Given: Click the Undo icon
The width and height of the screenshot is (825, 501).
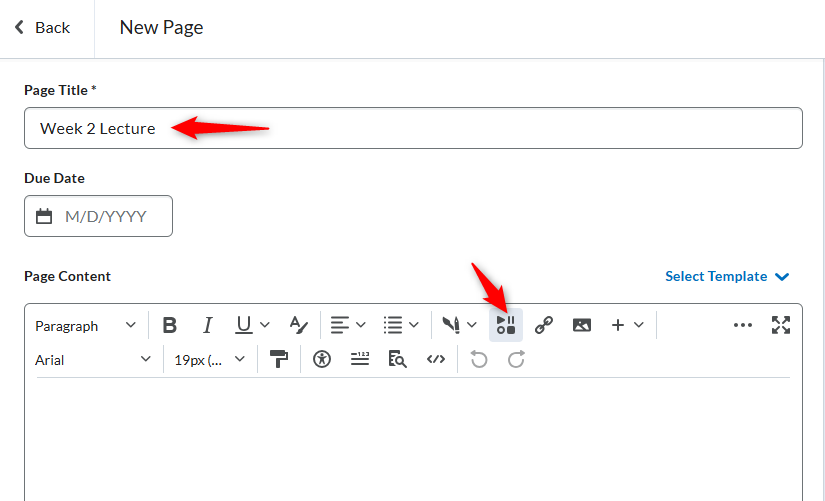Looking at the screenshot, I should 479,360.
